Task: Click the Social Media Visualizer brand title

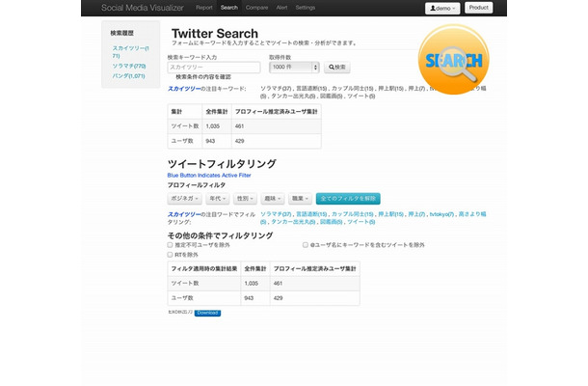Action: (143, 8)
